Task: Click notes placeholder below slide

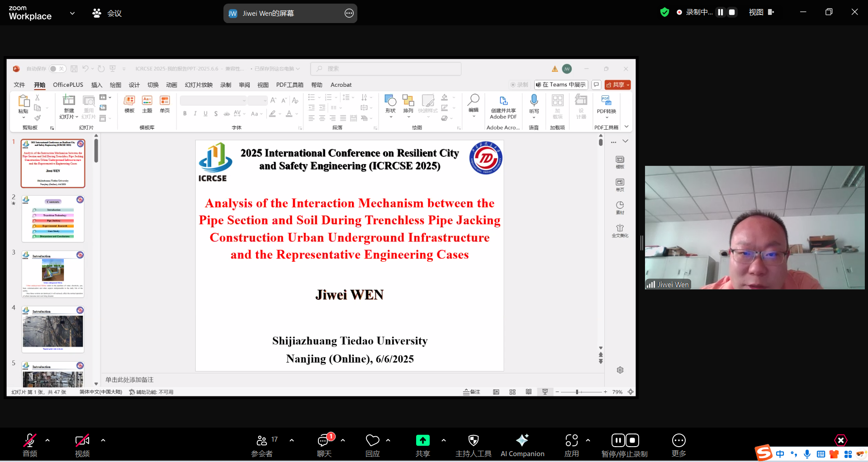Action: tap(129, 380)
